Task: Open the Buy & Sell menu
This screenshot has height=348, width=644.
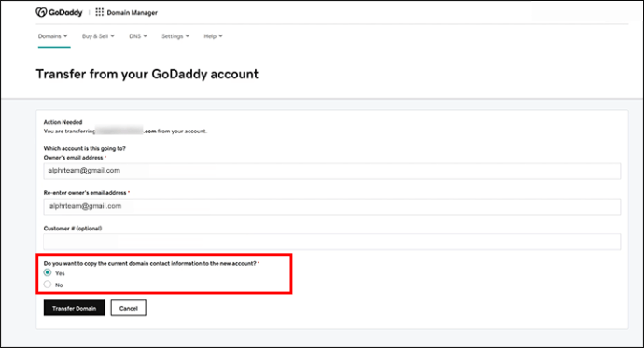Action: coord(98,36)
